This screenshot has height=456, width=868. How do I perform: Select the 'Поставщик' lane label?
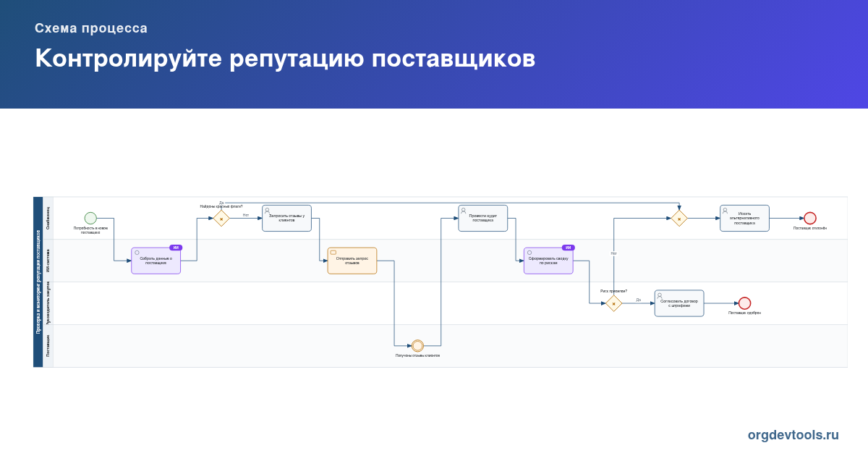(48, 346)
